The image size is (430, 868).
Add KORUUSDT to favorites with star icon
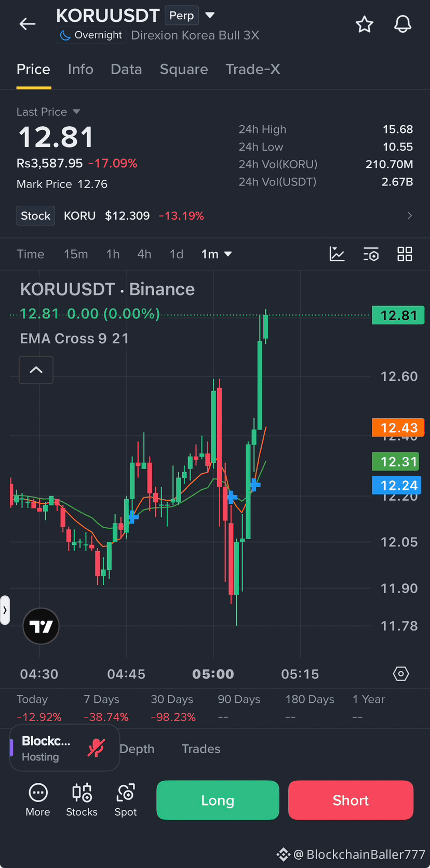[x=365, y=24]
